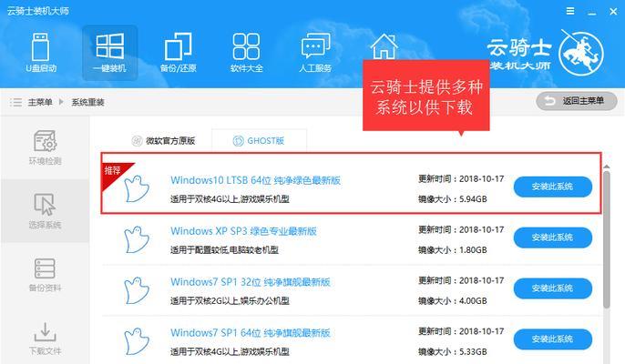Open 人工服务 customer support
625x364 pixels.
[315, 53]
